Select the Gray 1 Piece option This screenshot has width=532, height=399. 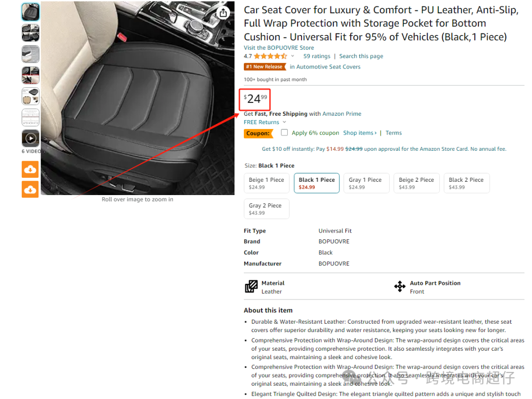click(x=366, y=183)
